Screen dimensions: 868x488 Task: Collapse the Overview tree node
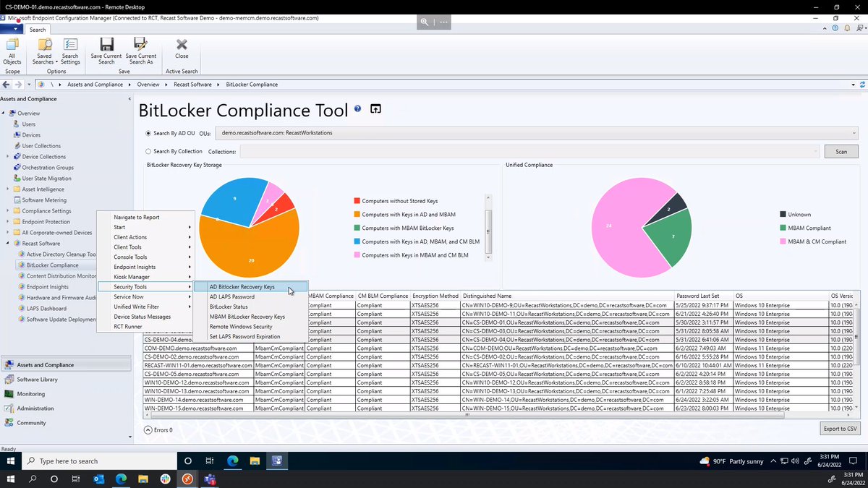[4, 114]
